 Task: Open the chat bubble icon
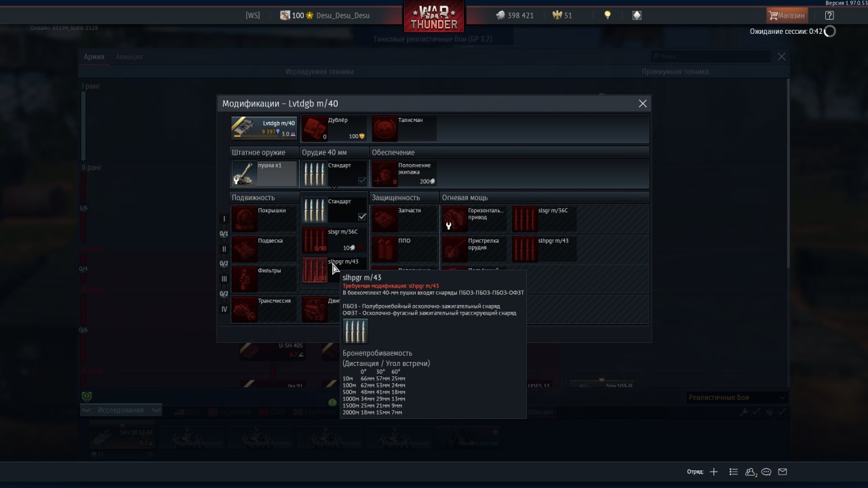766,472
